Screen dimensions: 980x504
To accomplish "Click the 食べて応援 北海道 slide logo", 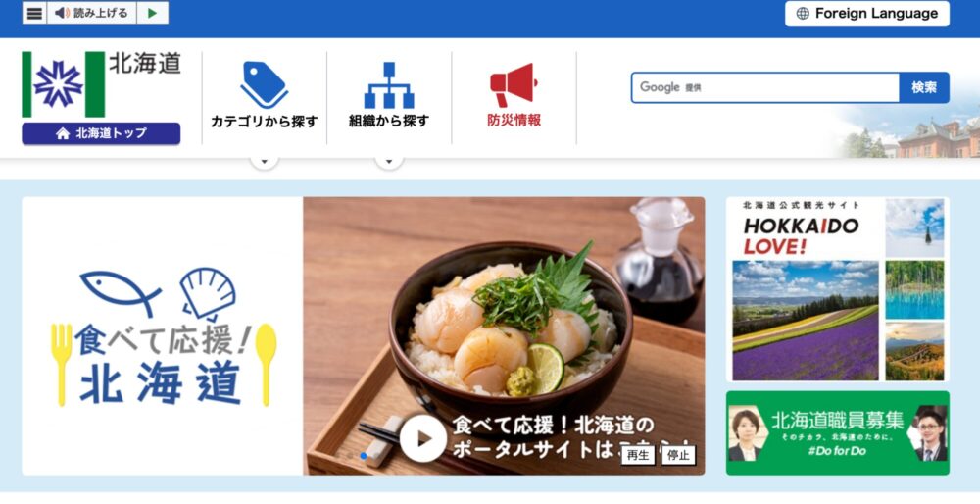I will pos(163,336).
